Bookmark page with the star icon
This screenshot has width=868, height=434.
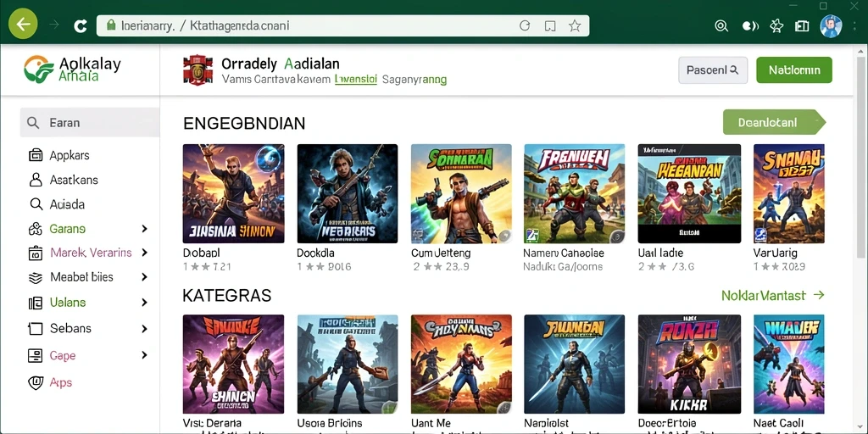(575, 25)
